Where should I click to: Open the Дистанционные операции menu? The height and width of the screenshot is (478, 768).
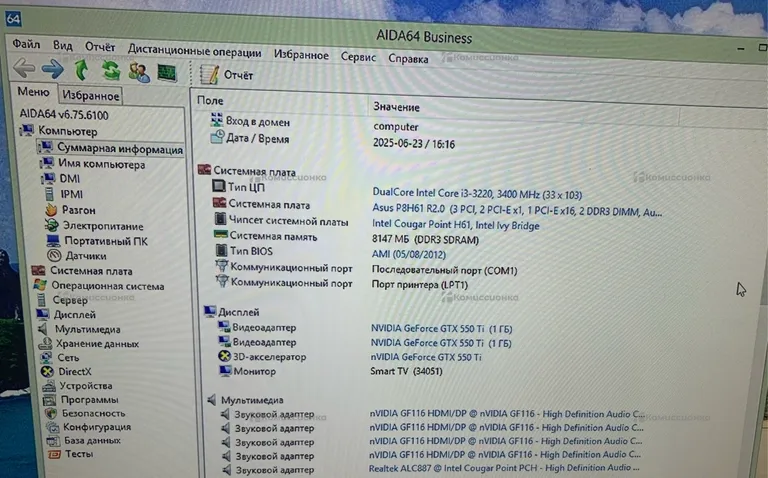[194, 50]
